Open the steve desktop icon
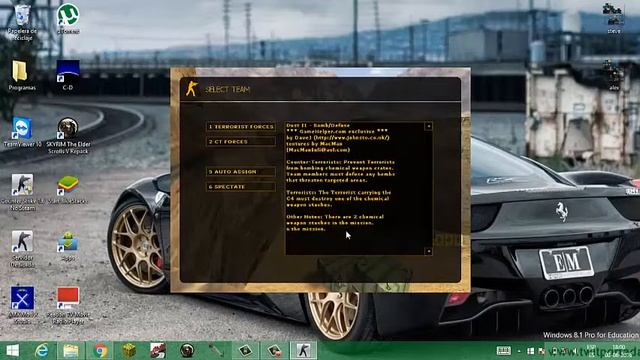Image resolution: width=640 pixels, height=360 pixels. coord(613,18)
